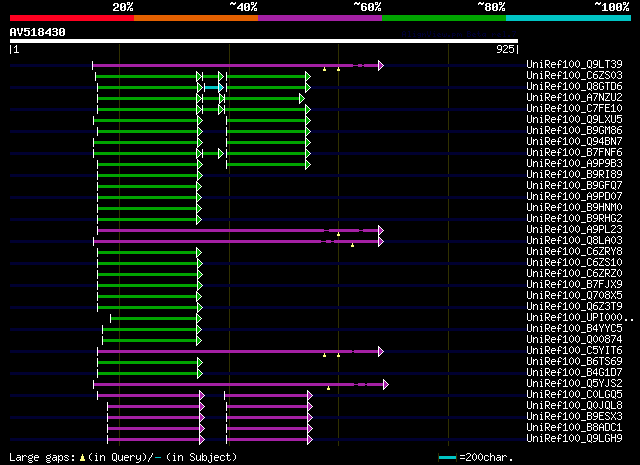640x465 pixels.
Task: Select the UniRef100_B7FJX9 label
Action: coord(574,285)
